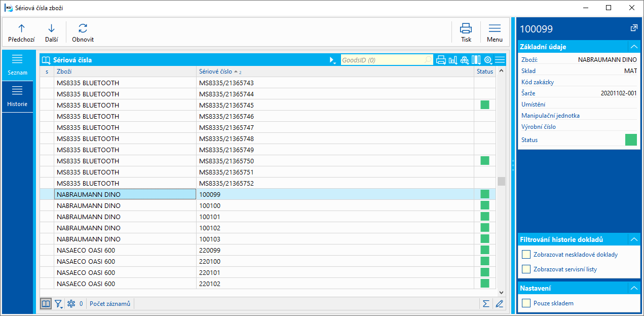This screenshot has width=644, height=316.
Task: Click green status square for MS8335/21365750
Action: [485, 160]
